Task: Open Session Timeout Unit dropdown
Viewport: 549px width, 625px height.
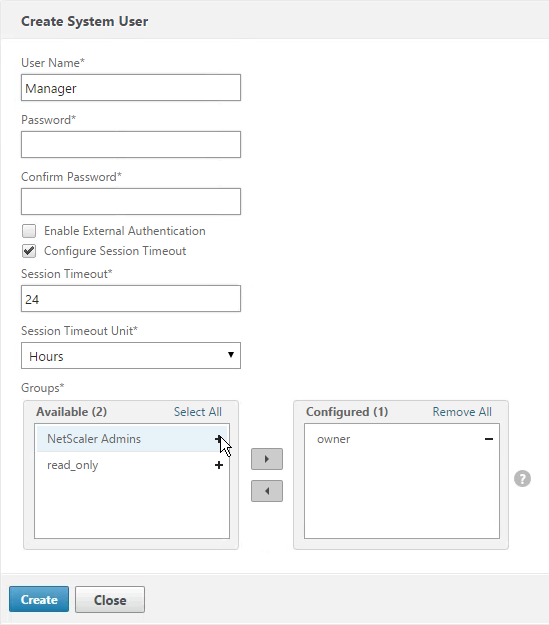Action: click(x=131, y=356)
